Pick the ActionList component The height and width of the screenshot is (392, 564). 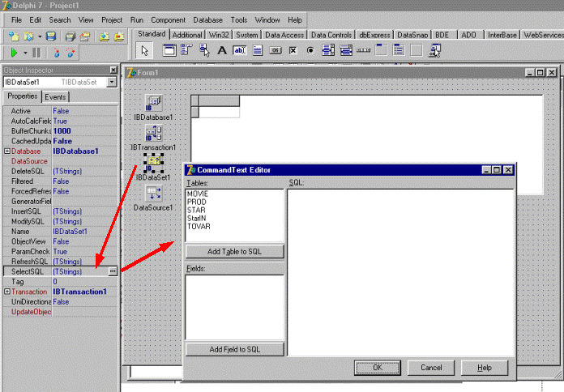(434, 50)
